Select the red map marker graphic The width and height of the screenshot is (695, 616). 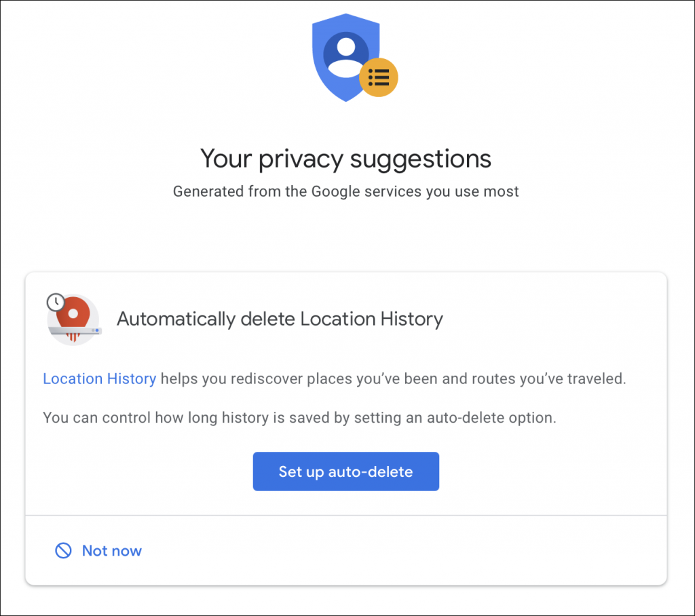[x=75, y=316]
